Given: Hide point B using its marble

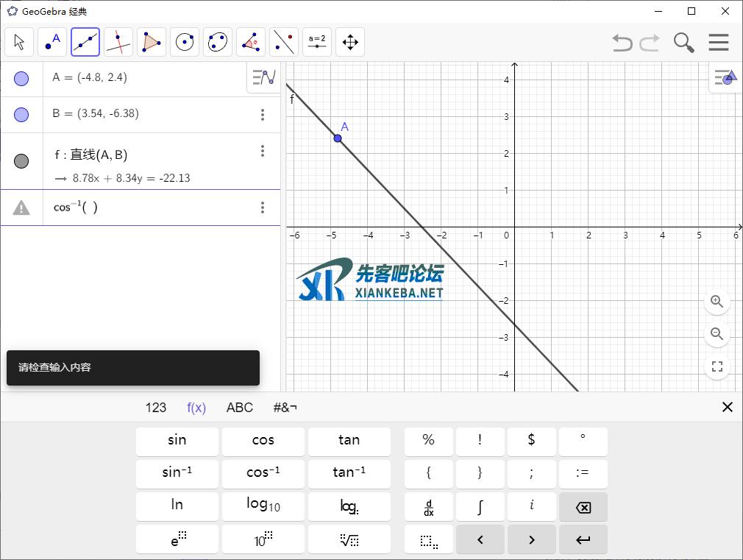Looking at the screenshot, I should (x=21, y=115).
